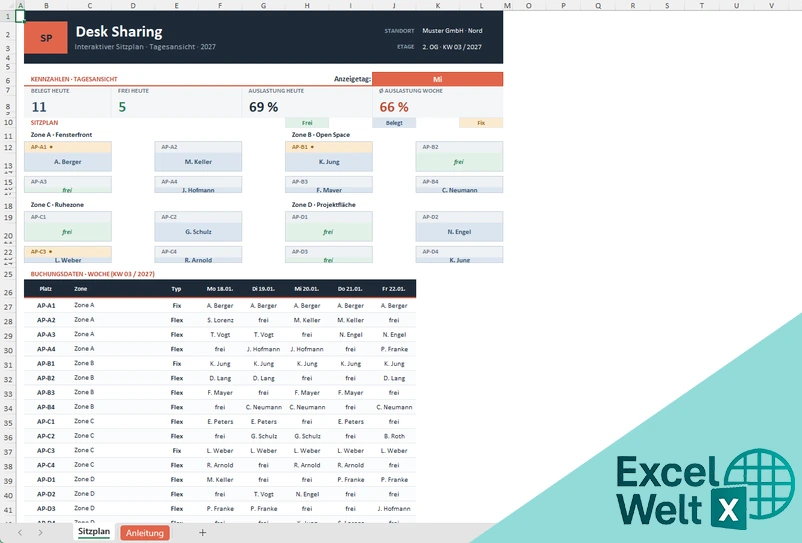Select column header H
Image resolution: width=802 pixels, height=543 pixels.
(307, 5)
